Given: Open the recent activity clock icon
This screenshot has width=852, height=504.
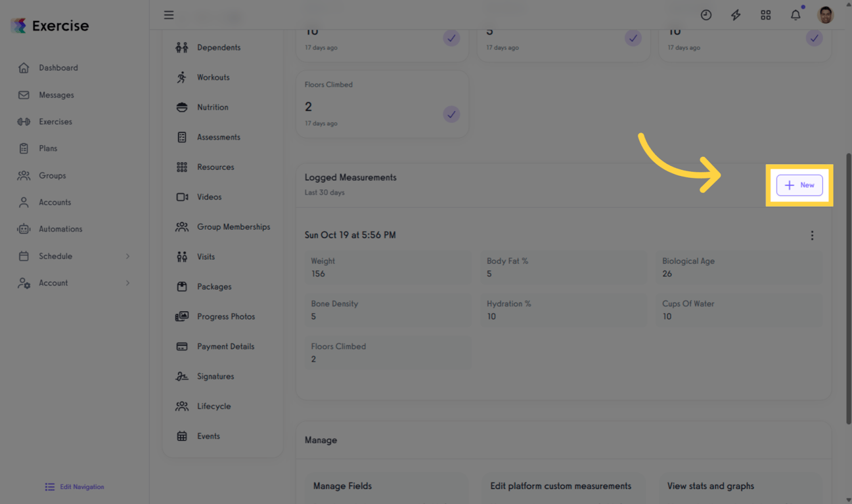Looking at the screenshot, I should point(706,14).
